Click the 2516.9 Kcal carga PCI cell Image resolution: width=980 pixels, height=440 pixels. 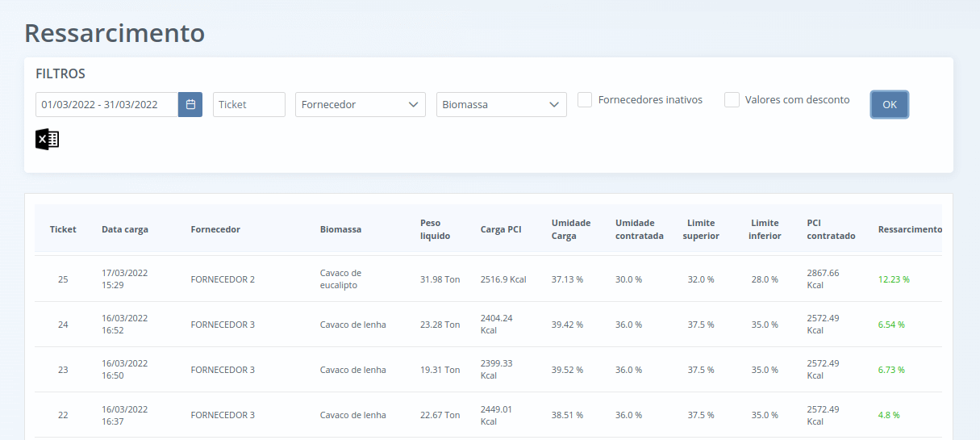tap(503, 279)
